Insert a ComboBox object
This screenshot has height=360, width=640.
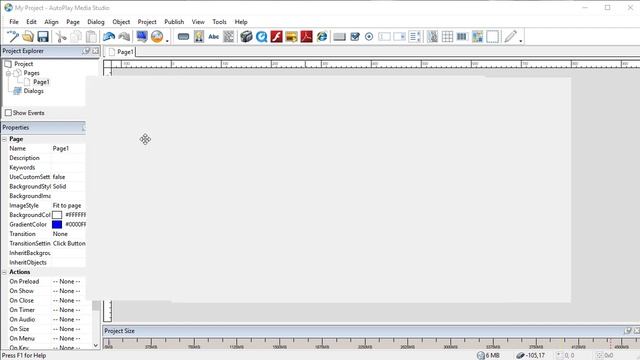pyautogui.click(x=399, y=37)
